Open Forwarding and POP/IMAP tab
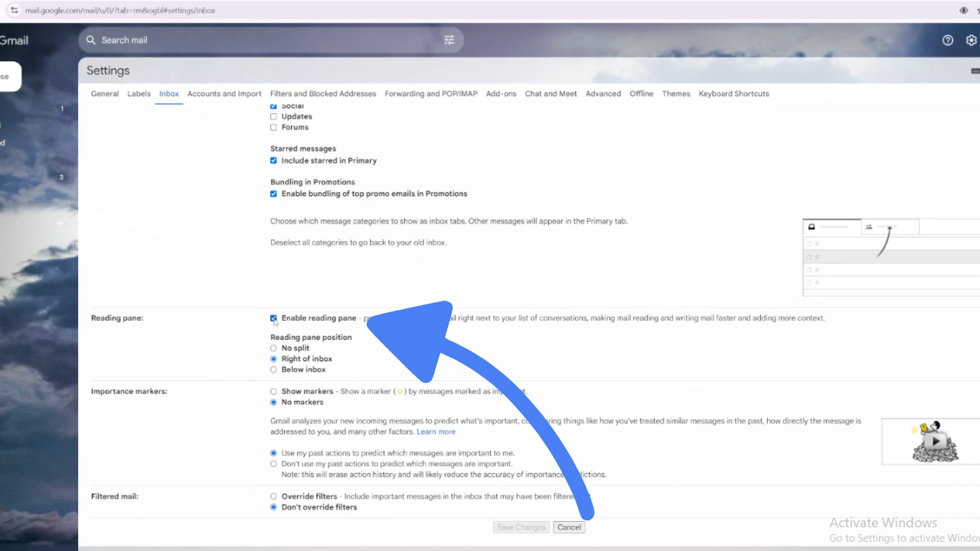980x551 pixels. [x=431, y=93]
